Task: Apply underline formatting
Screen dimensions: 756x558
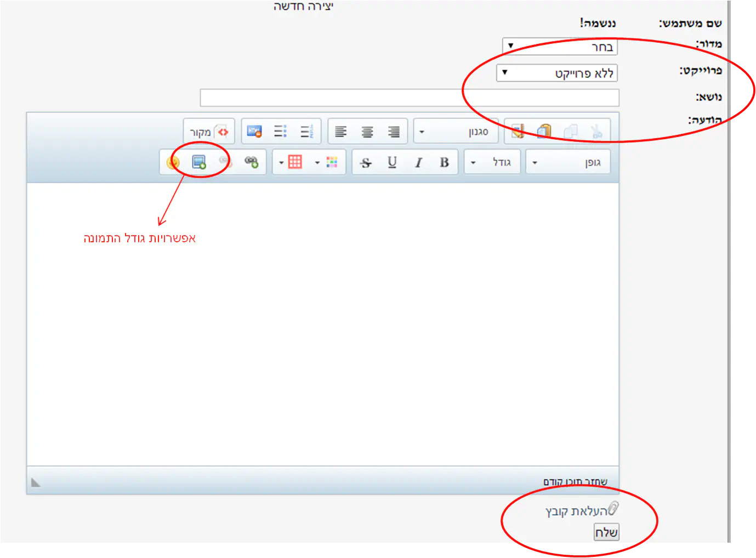Action: 392,162
